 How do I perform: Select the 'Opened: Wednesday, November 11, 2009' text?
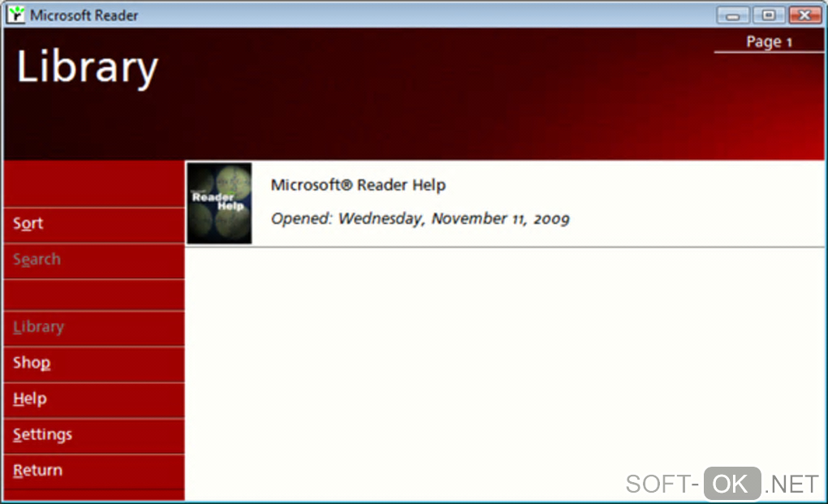click(420, 218)
